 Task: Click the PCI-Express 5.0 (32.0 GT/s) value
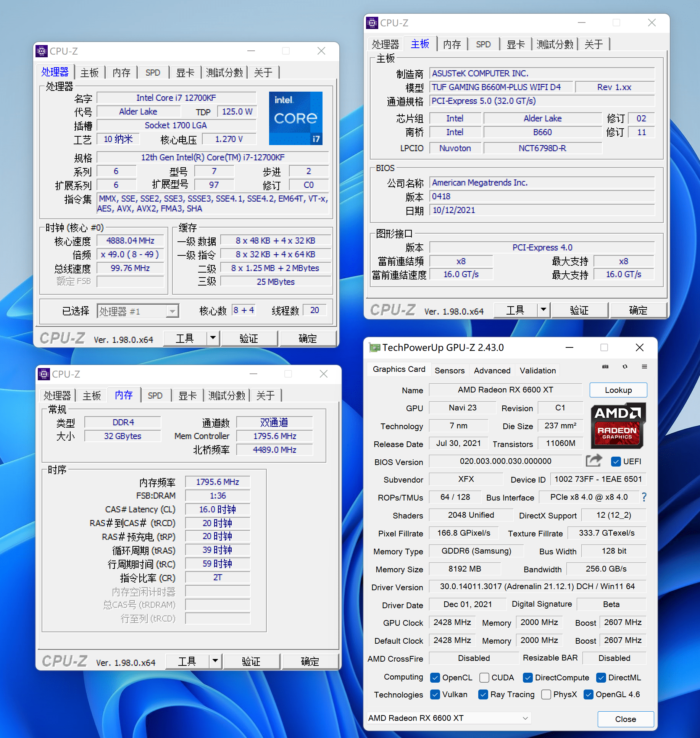coord(542,101)
